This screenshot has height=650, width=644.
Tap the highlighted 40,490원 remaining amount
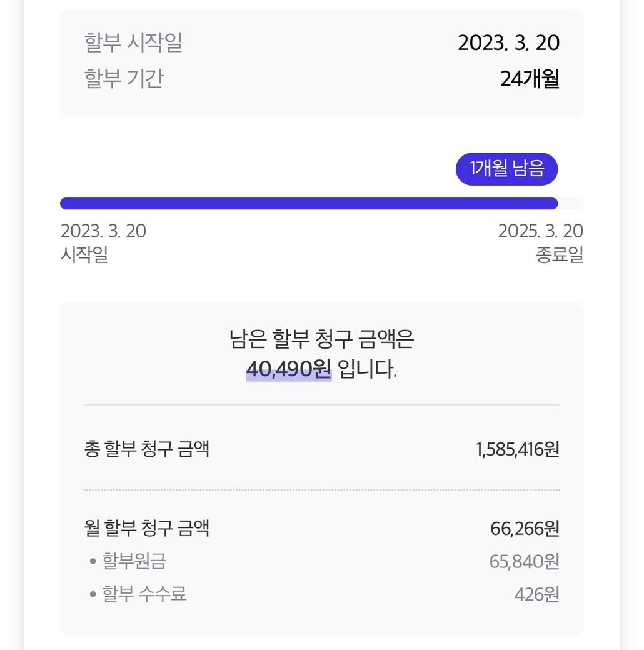click(x=288, y=369)
